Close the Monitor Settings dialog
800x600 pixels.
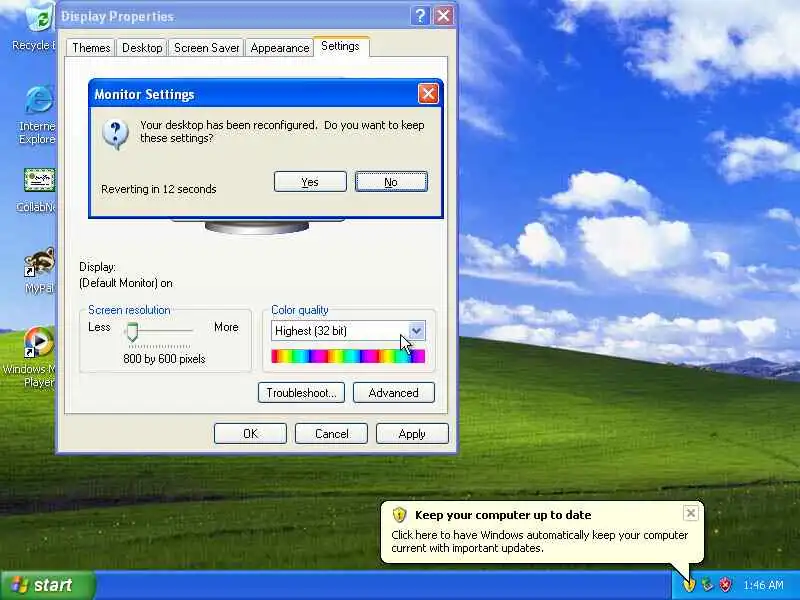[428, 94]
